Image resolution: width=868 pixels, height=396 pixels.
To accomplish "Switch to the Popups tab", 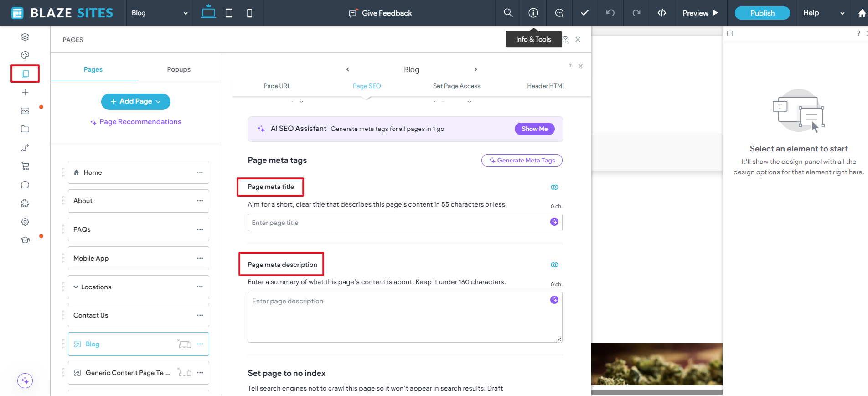I will (x=179, y=69).
